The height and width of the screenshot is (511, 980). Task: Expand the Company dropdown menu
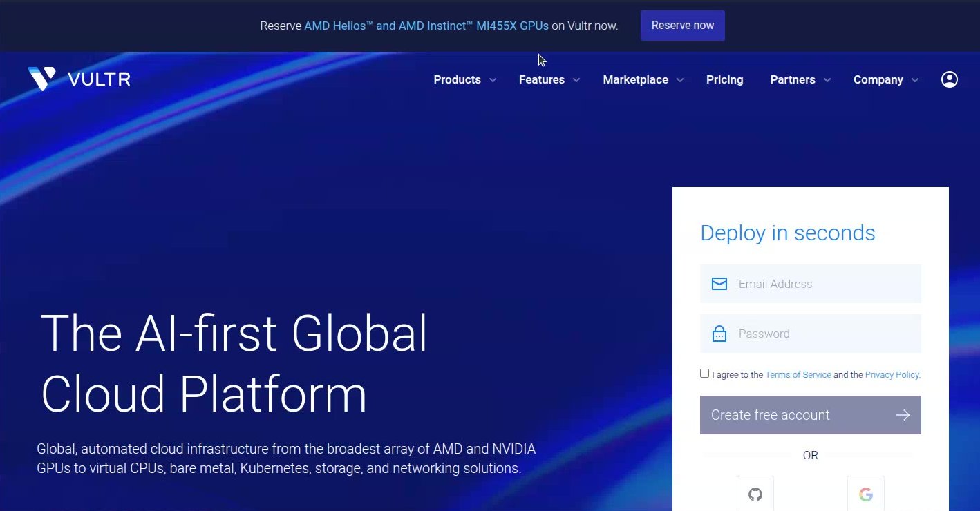886,80
